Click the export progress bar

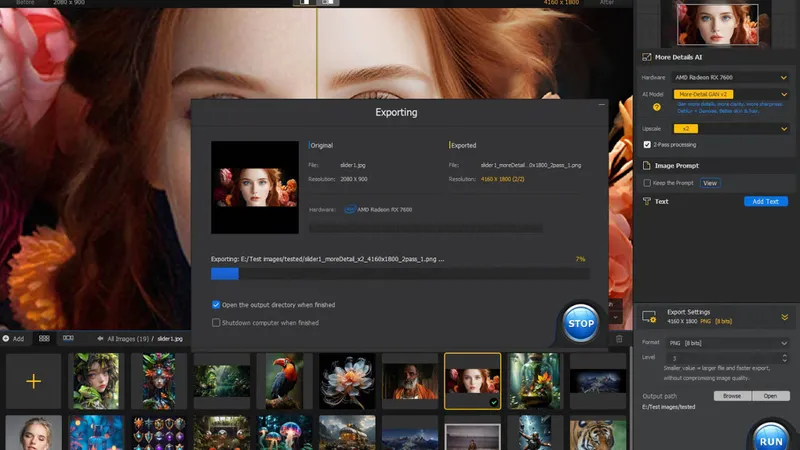398,273
